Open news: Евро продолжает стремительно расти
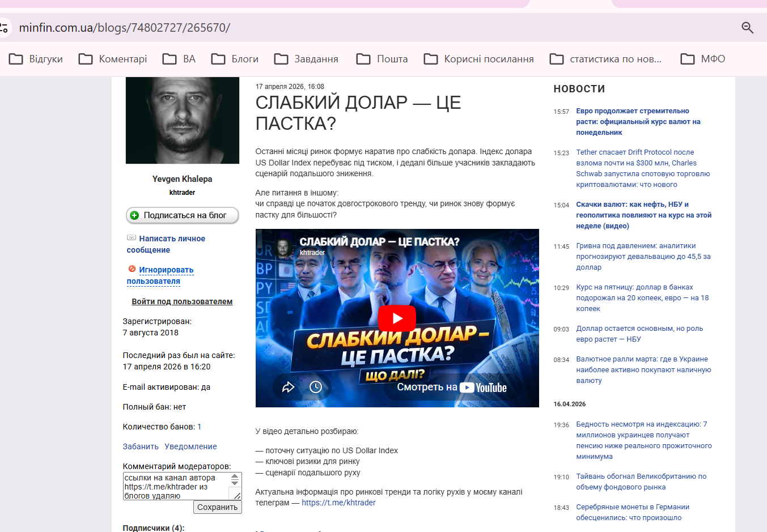 638,122
